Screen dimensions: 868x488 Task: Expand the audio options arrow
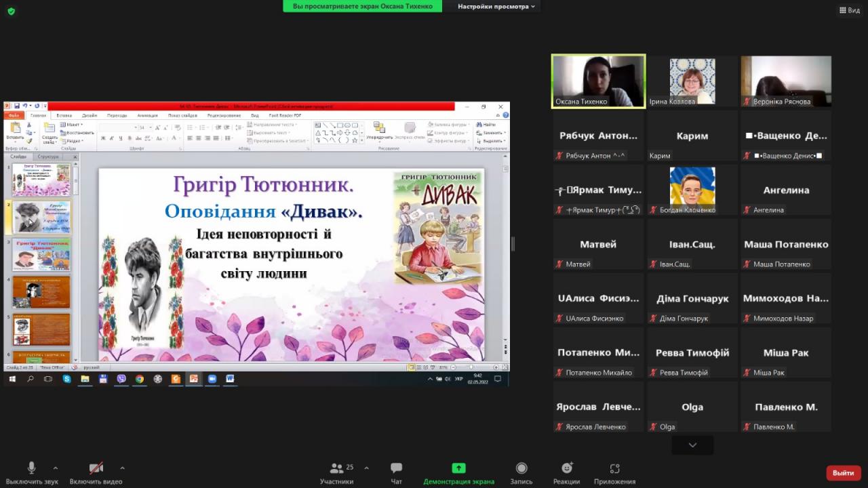pyautogui.click(x=56, y=468)
